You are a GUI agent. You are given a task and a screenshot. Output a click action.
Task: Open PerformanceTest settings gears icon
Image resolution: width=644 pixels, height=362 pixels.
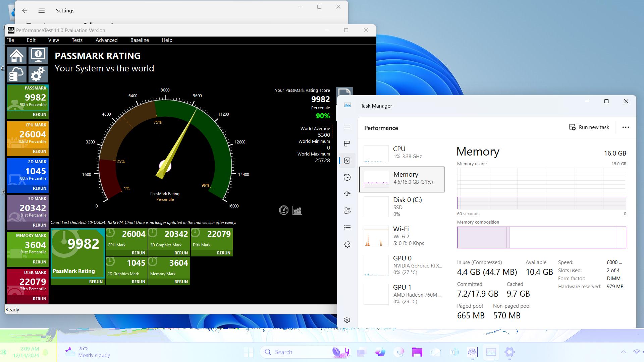38,74
